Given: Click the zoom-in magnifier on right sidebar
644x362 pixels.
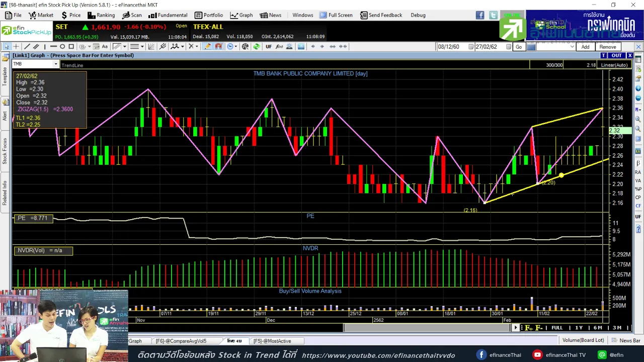Looking at the screenshot, I should point(638,119).
